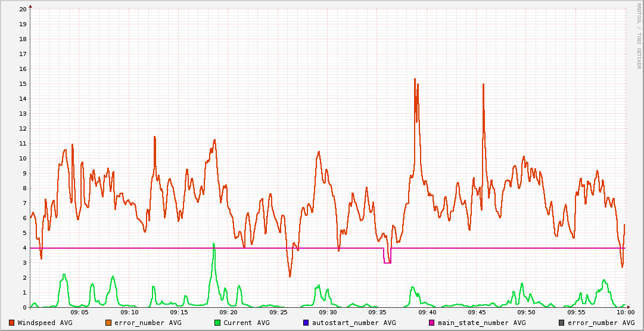Click the 09:45 time axis label

(x=477, y=312)
